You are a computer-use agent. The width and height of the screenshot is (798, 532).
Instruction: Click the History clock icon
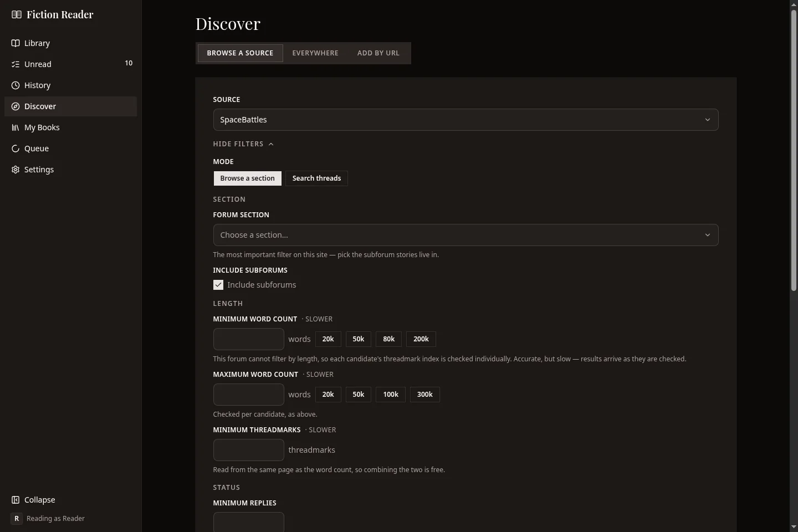(x=16, y=85)
